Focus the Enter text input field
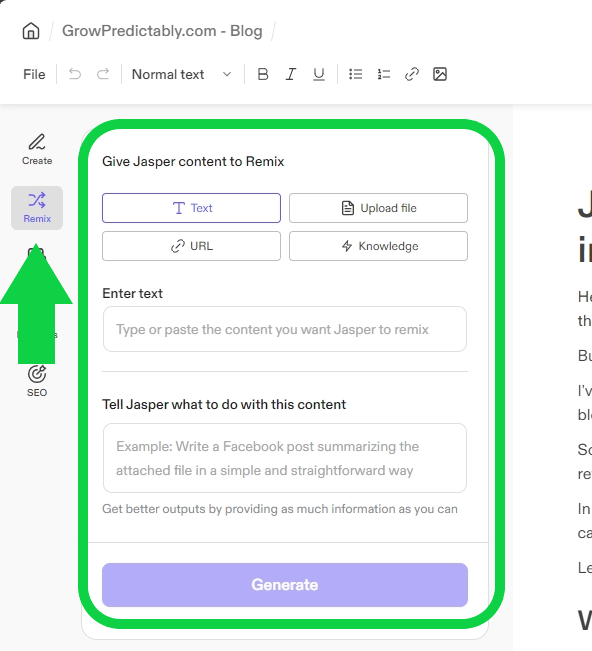The height and width of the screenshot is (651, 592). pyautogui.click(x=285, y=329)
